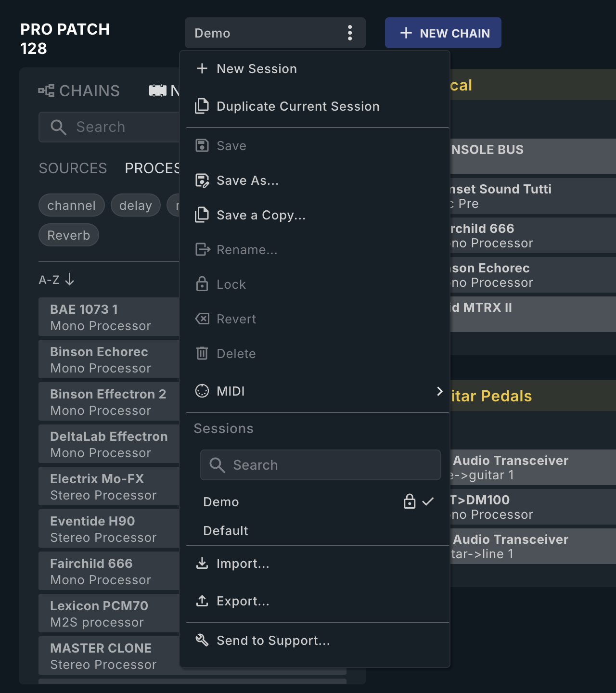Open the Guitar Pedals chain header
The width and height of the screenshot is (616, 693).
(533, 396)
